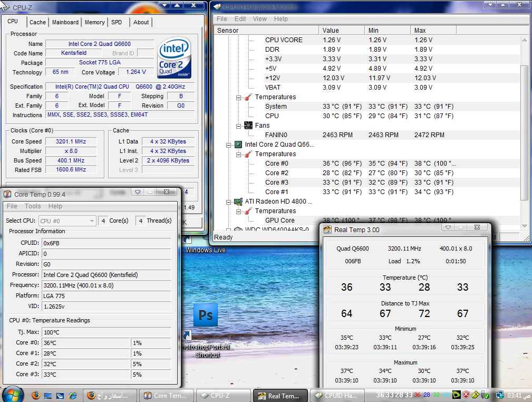Open Tools menu in Core Temp
Viewport: 532px width, 402px height.
point(33,206)
